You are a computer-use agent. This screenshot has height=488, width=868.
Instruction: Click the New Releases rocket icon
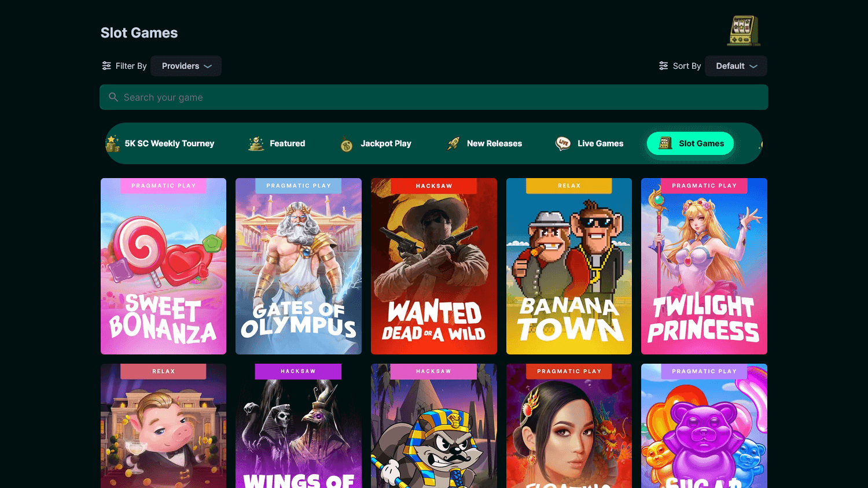[453, 143]
